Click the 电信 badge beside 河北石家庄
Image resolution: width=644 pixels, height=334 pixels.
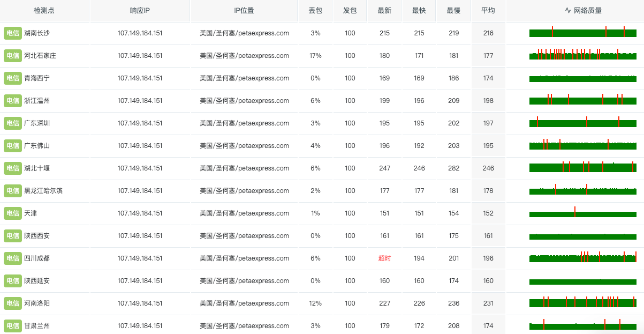12,56
